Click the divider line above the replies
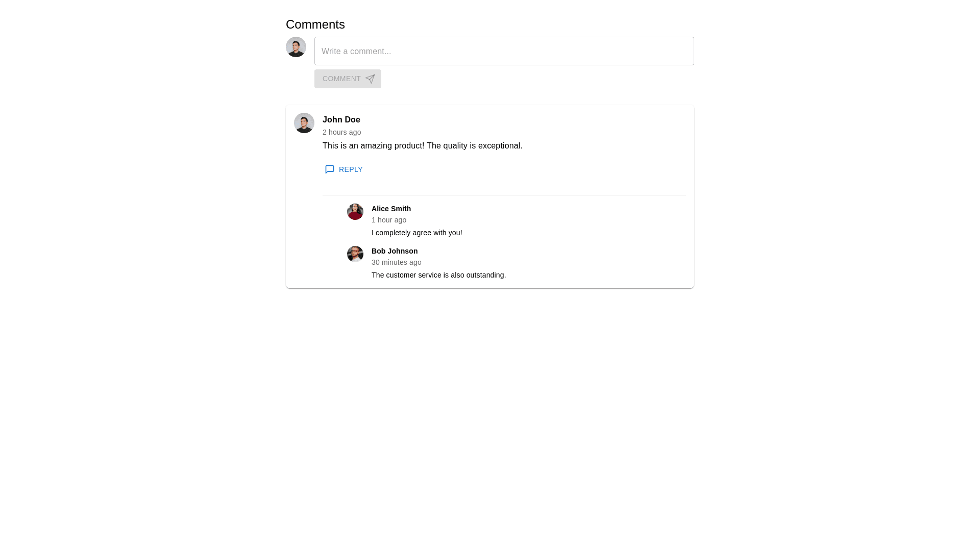The height and width of the screenshot is (551, 980). click(x=504, y=195)
